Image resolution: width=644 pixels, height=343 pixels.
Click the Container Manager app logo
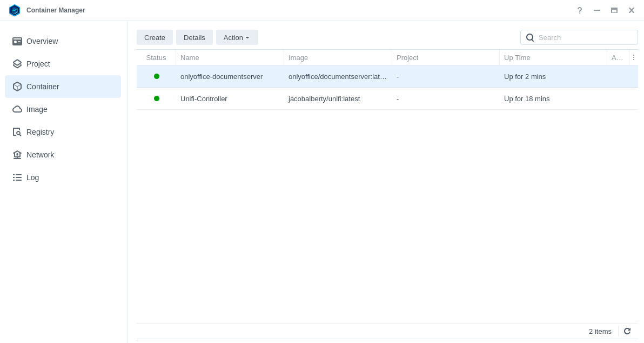pyautogui.click(x=15, y=10)
